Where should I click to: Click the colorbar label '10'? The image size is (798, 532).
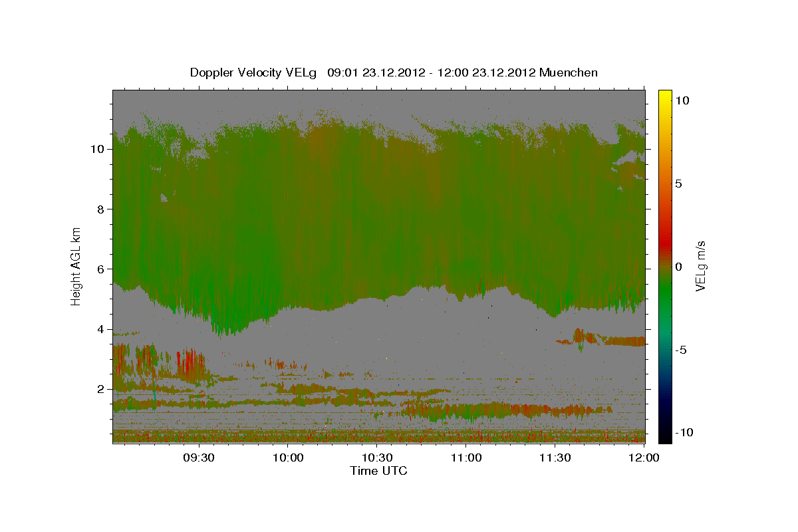(x=682, y=100)
